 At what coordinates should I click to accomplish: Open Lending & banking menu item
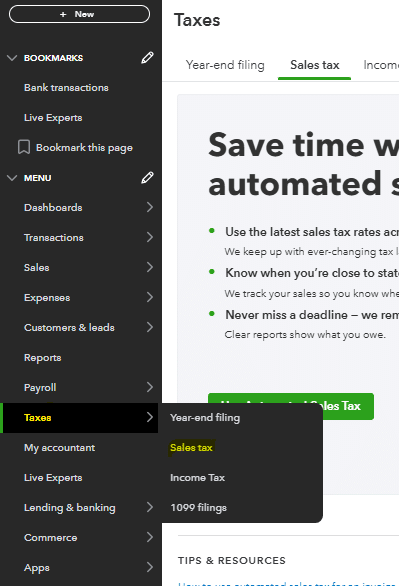(x=69, y=508)
